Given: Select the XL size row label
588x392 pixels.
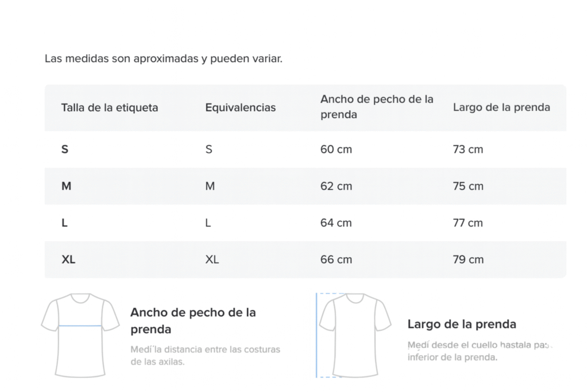Looking at the screenshot, I should click(68, 259).
